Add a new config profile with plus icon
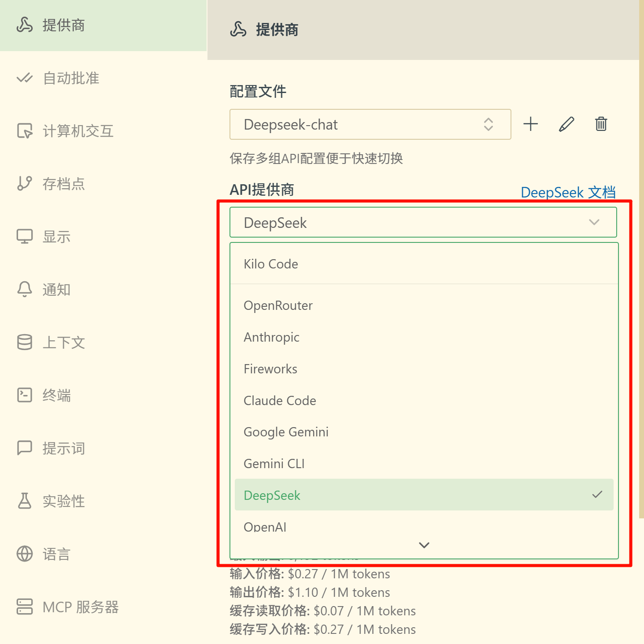The height and width of the screenshot is (644, 644). [x=531, y=124]
